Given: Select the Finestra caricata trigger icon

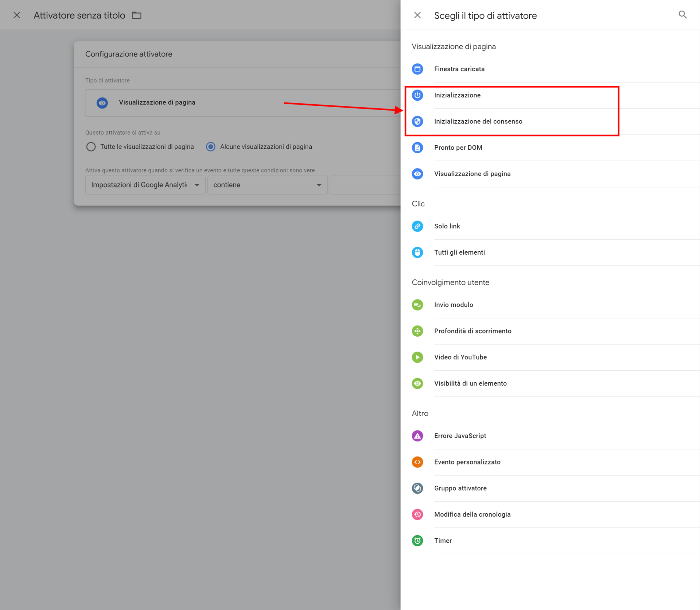Looking at the screenshot, I should 417,69.
